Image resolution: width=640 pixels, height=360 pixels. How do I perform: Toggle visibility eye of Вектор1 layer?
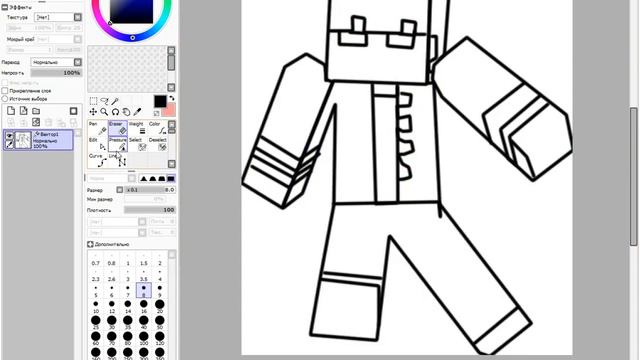9,136
